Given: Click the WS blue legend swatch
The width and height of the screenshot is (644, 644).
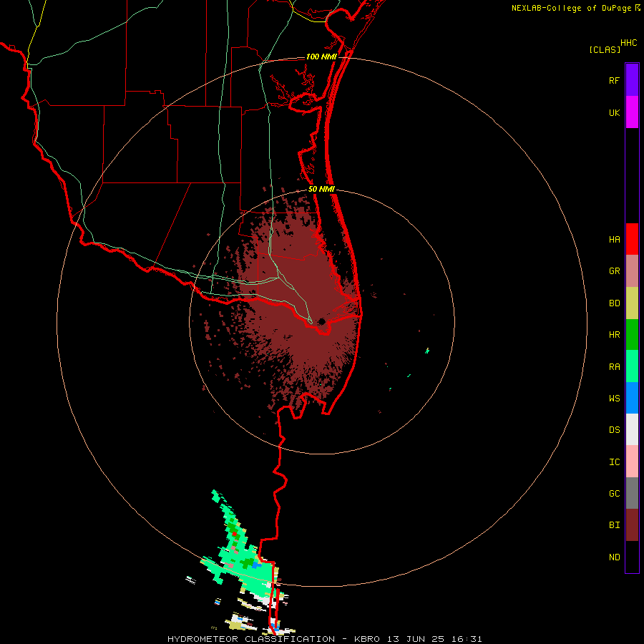Looking at the screenshot, I should (632, 398).
